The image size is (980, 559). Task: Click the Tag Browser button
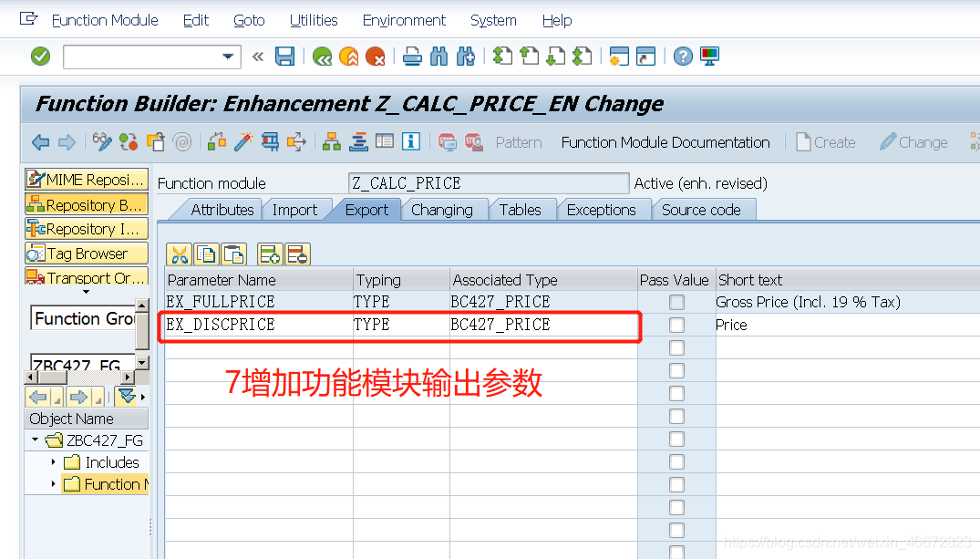coord(87,254)
